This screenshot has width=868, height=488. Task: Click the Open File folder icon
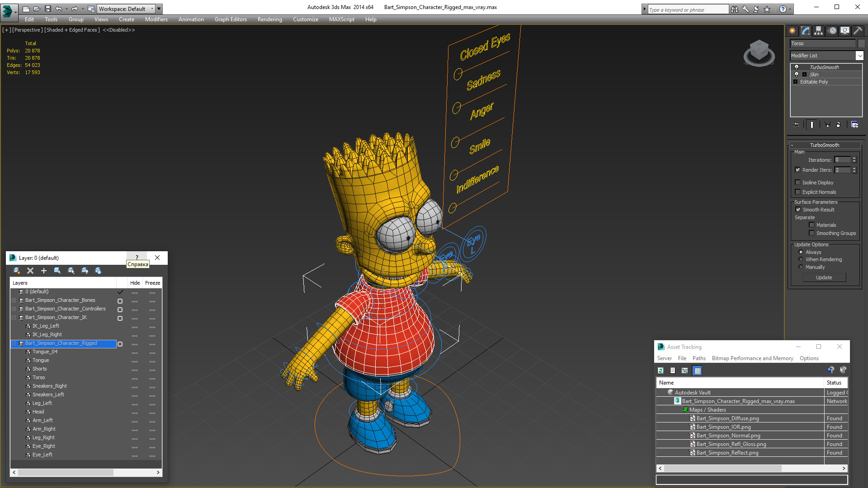click(x=37, y=9)
